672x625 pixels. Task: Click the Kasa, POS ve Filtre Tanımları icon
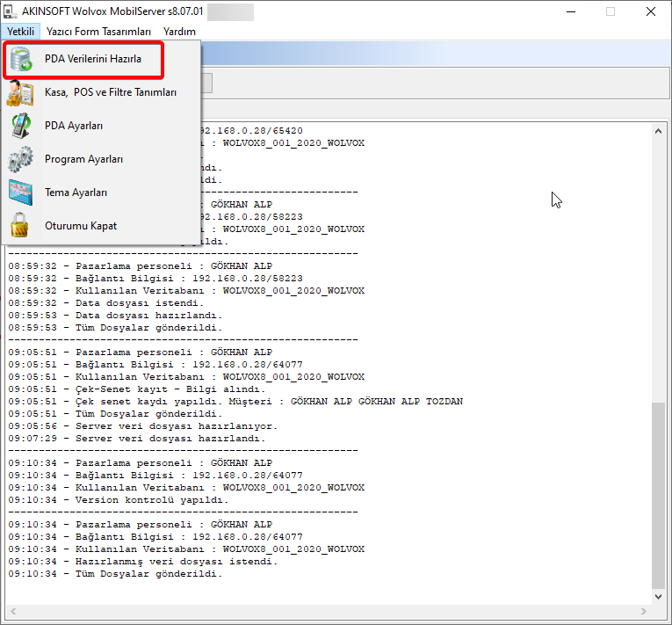(x=19, y=92)
